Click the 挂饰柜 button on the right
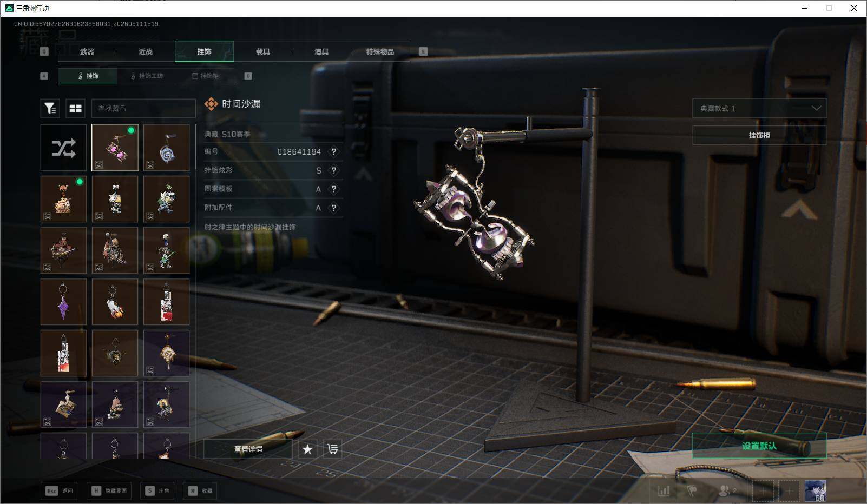This screenshot has width=867, height=504. (x=759, y=135)
